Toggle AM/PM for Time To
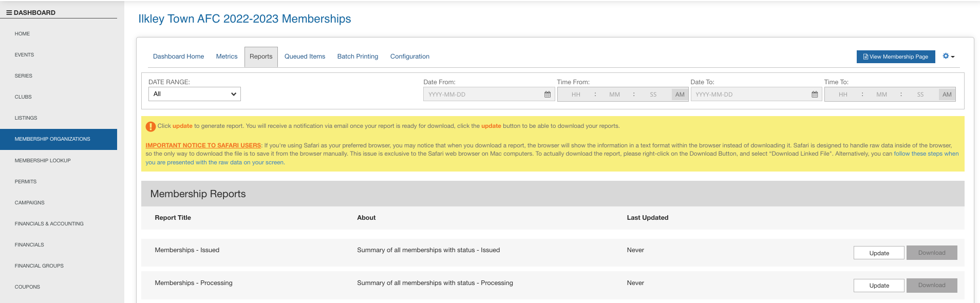Image resolution: width=980 pixels, height=303 pixels. pyautogui.click(x=947, y=94)
